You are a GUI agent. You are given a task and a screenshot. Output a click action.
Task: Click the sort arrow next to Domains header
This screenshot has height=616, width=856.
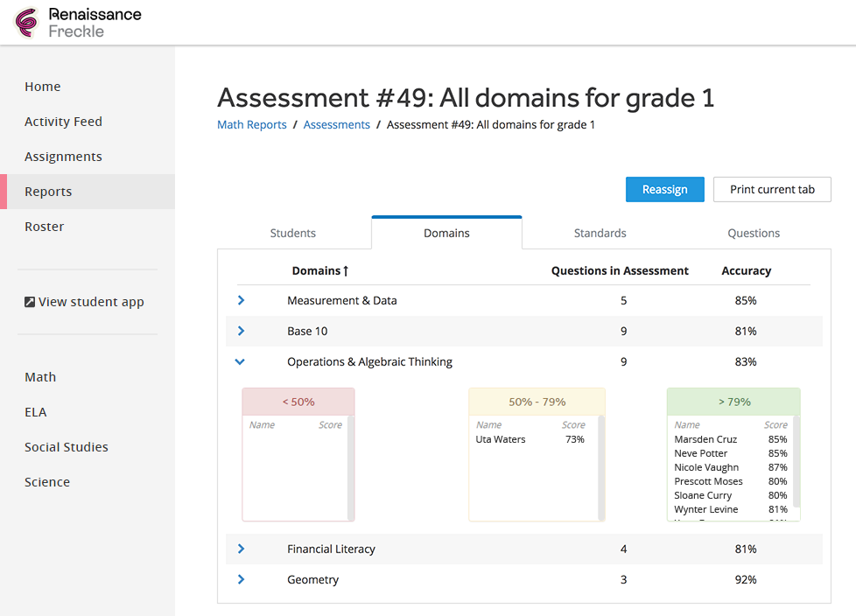pos(346,270)
